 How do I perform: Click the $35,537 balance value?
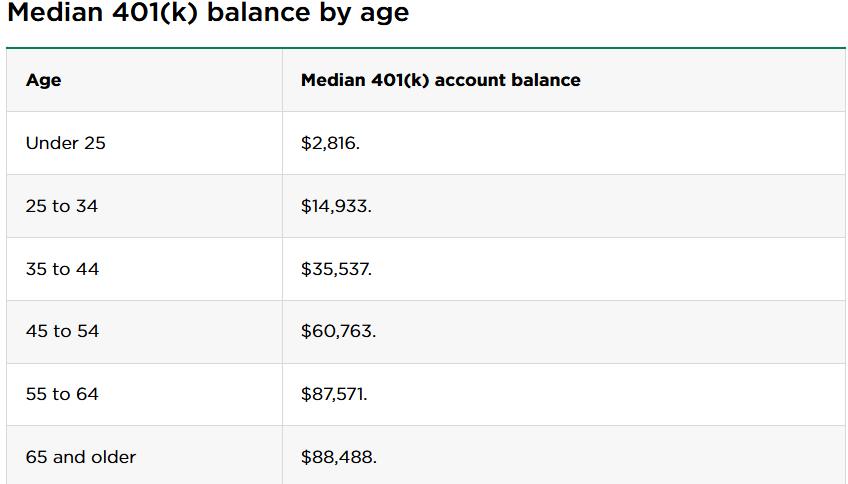[x=336, y=269]
